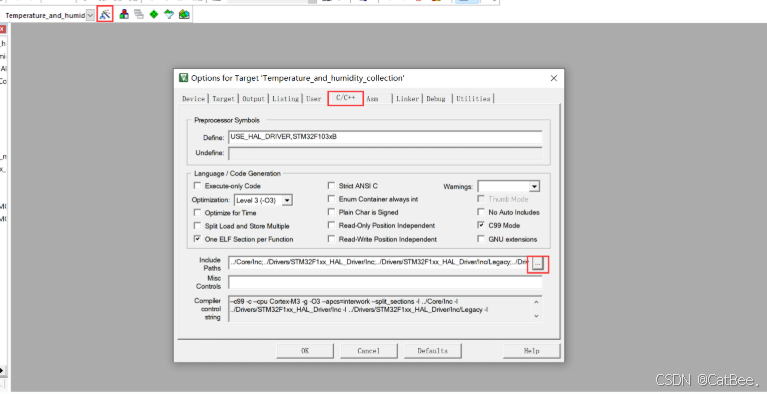Close the Options for Target dialog
Screen dimensions: 767x394
554,78
